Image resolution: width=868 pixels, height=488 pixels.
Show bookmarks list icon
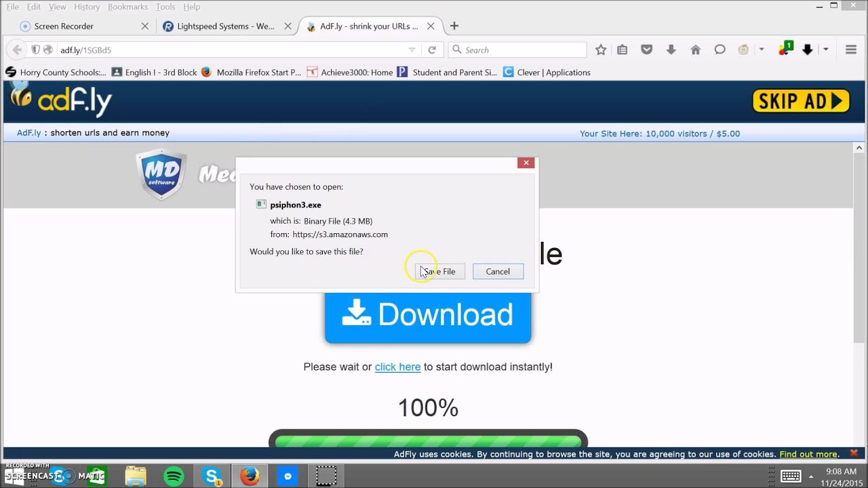(x=623, y=49)
